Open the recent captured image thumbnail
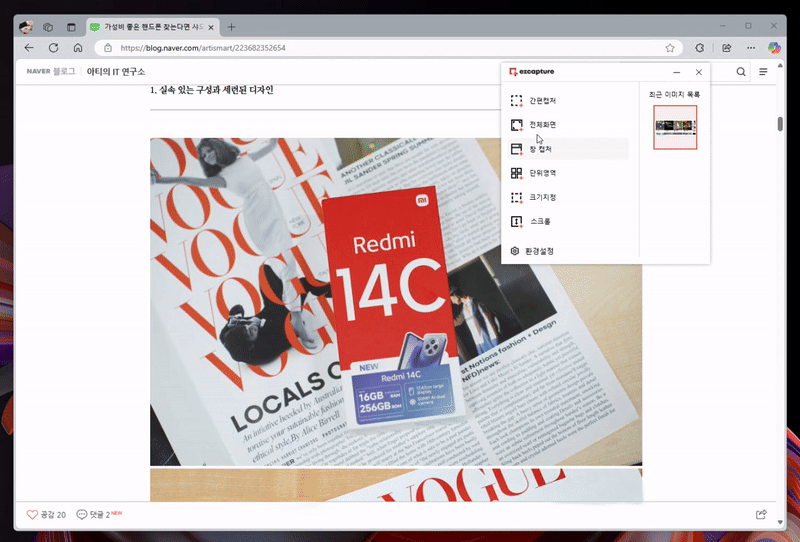 pos(675,127)
